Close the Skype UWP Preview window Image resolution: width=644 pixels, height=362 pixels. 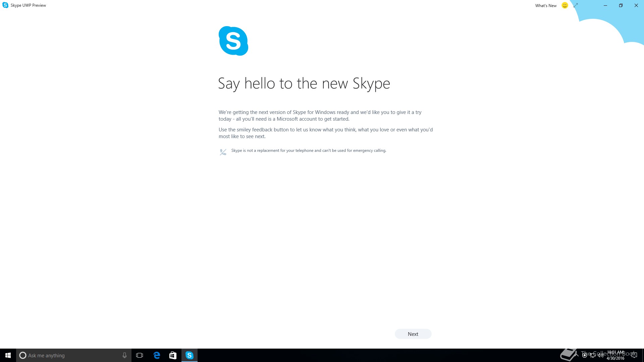click(x=636, y=5)
